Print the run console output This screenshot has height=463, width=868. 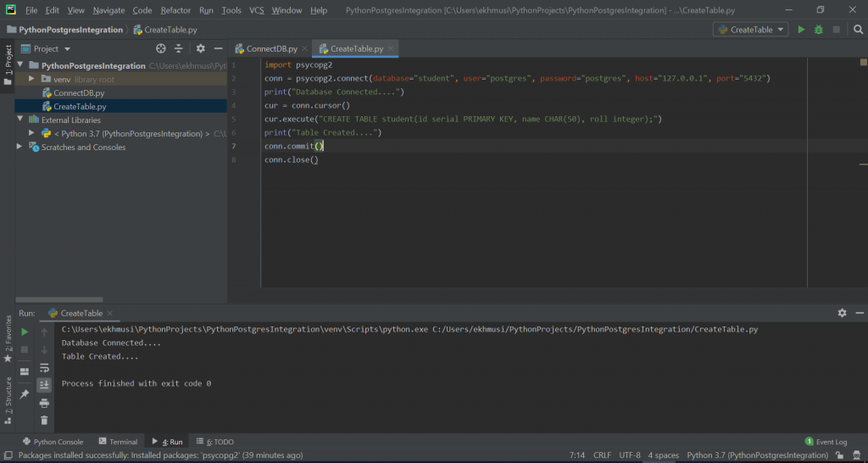coord(44,403)
